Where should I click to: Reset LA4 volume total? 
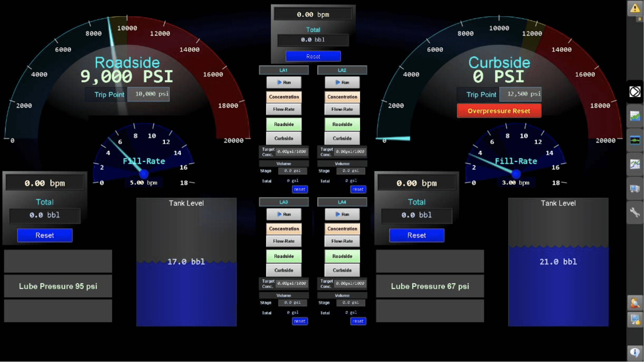(358, 321)
